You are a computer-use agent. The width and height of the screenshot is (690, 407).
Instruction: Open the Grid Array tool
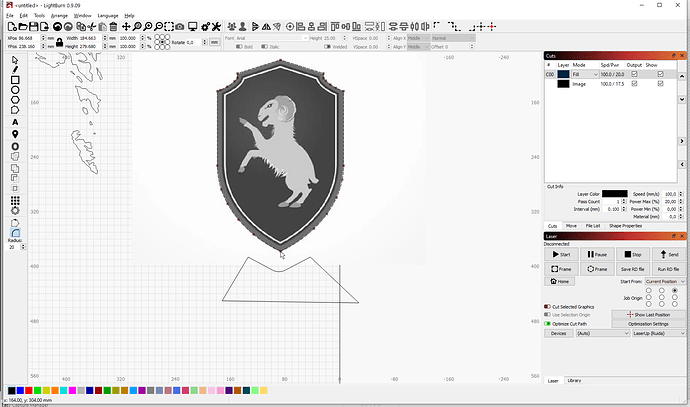(15, 201)
